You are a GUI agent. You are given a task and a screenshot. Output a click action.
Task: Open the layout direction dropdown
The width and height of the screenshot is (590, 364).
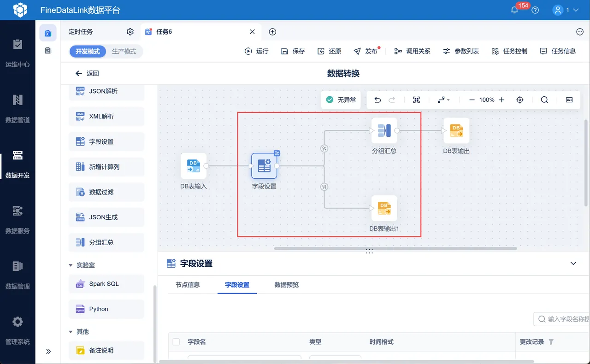[443, 100]
